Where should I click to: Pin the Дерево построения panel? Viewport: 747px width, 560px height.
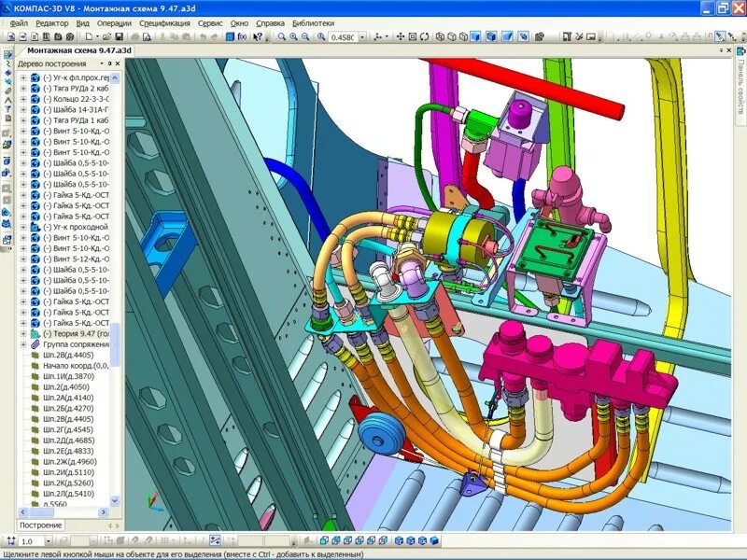click(x=109, y=63)
